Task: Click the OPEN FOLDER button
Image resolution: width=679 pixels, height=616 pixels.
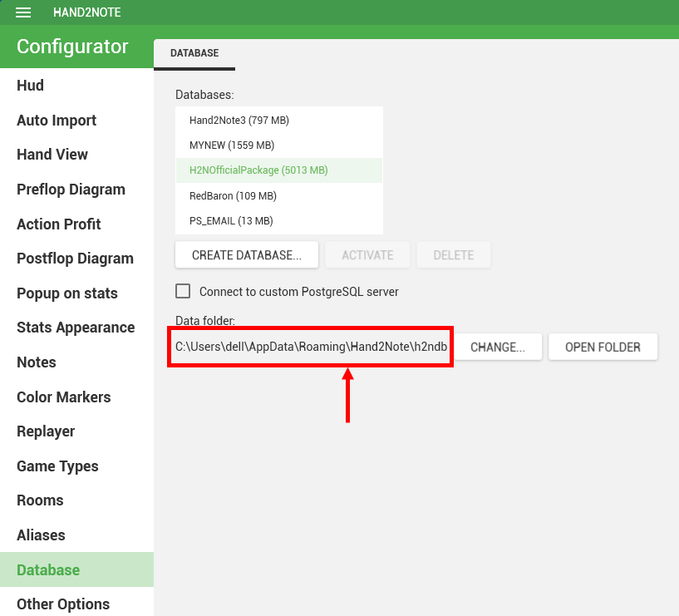Action: pyautogui.click(x=603, y=347)
